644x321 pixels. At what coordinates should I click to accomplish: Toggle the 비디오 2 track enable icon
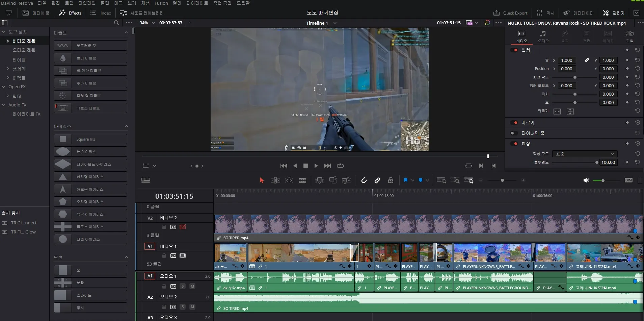(x=183, y=227)
